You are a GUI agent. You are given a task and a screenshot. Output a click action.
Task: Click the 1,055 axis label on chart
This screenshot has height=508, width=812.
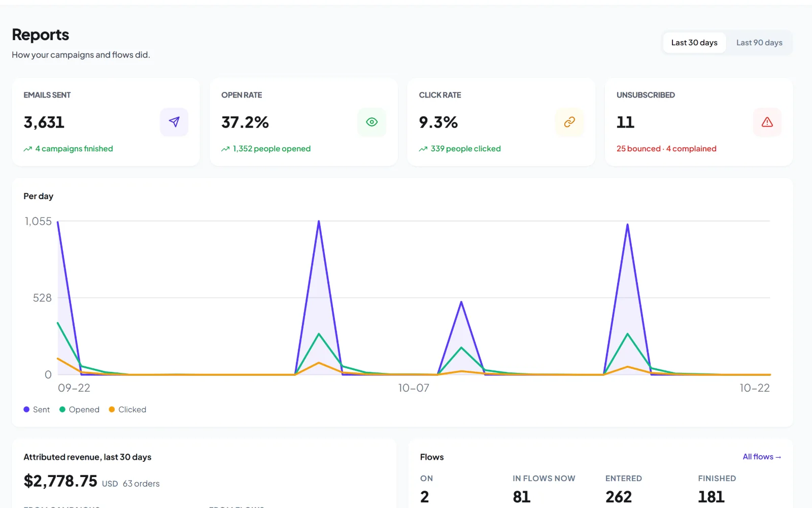click(x=38, y=221)
